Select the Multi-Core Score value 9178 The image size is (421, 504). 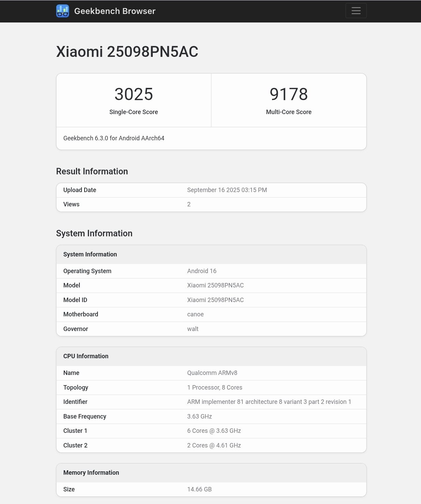tap(288, 94)
